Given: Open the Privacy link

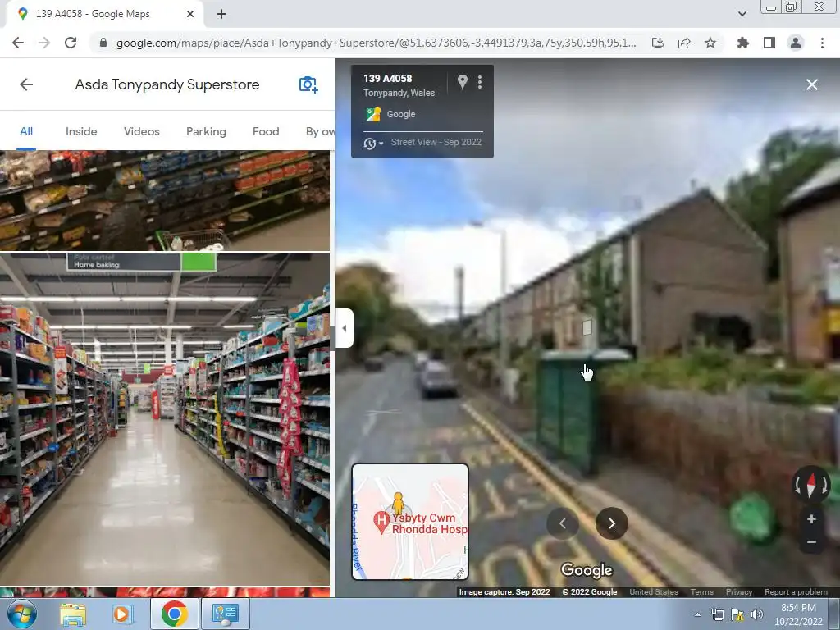Looking at the screenshot, I should click(x=739, y=592).
